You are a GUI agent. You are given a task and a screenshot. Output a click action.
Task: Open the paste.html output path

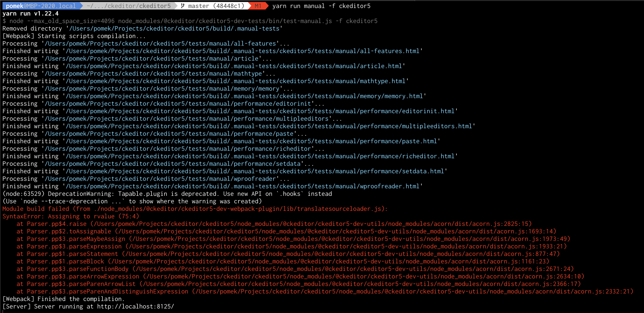coord(251,141)
